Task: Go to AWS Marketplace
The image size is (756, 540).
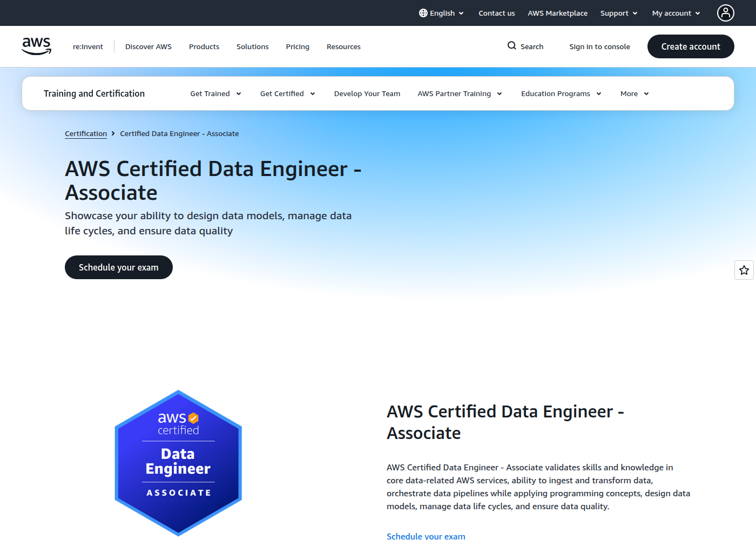Action: [x=557, y=13]
